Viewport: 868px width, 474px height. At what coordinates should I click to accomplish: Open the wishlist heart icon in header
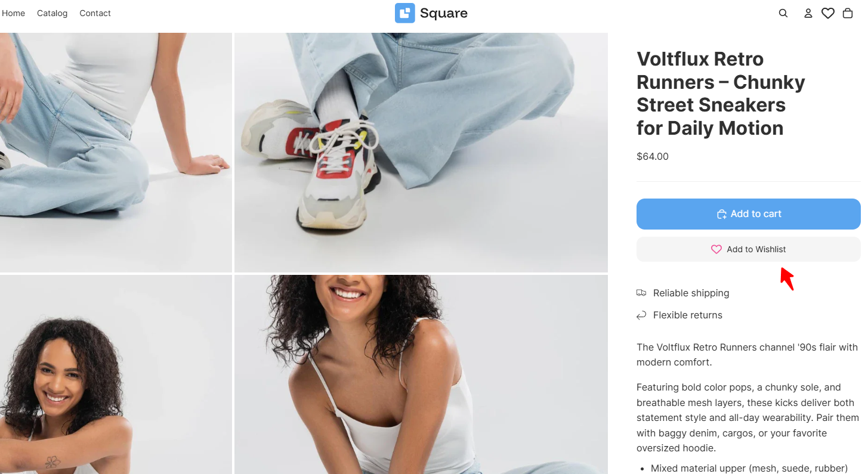pyautogui.click(x=828, y=13)
